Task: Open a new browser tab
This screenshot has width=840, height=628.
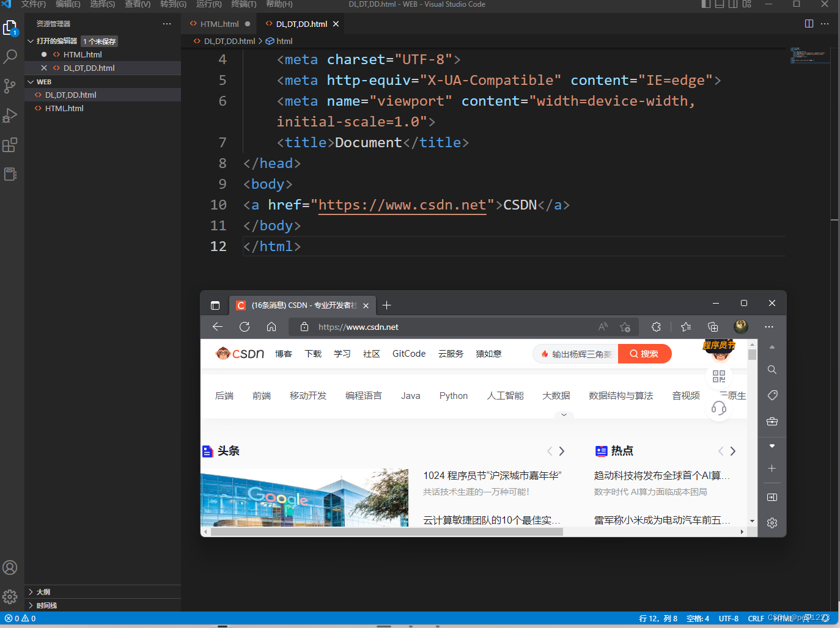Action: (386, 305)
